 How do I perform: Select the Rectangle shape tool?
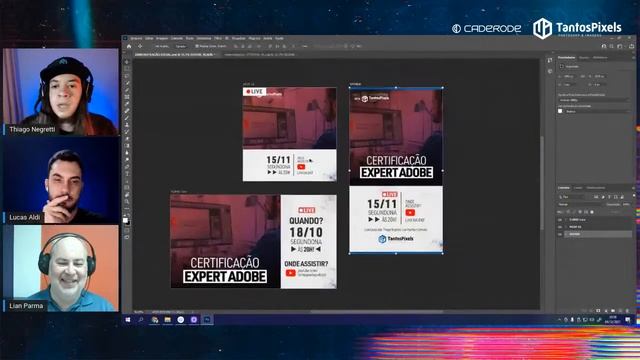point(127,187)
